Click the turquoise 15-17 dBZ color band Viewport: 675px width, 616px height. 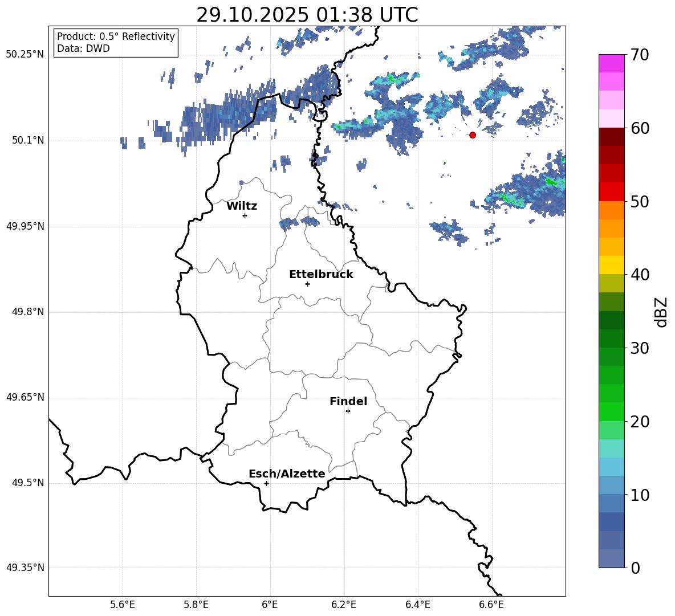612,448
